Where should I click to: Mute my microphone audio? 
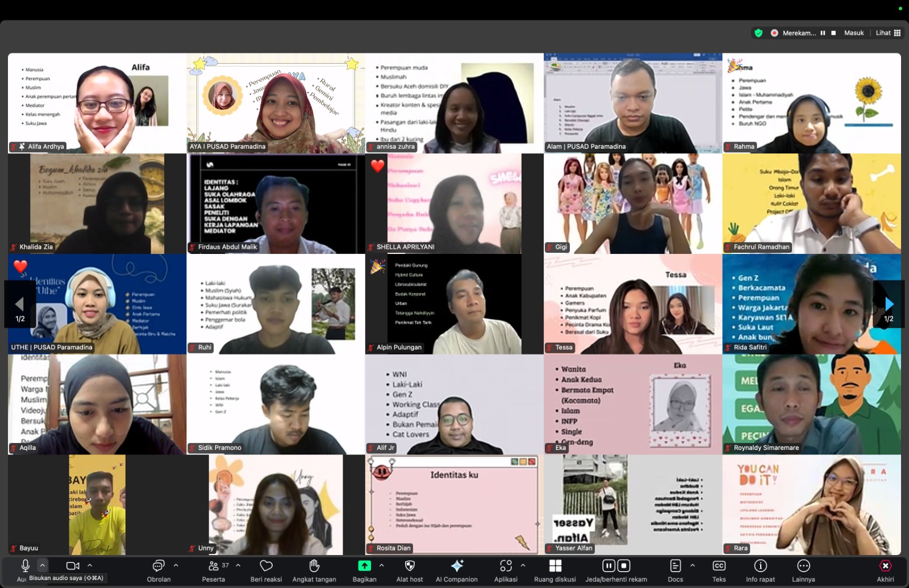(x=25, y=565)
